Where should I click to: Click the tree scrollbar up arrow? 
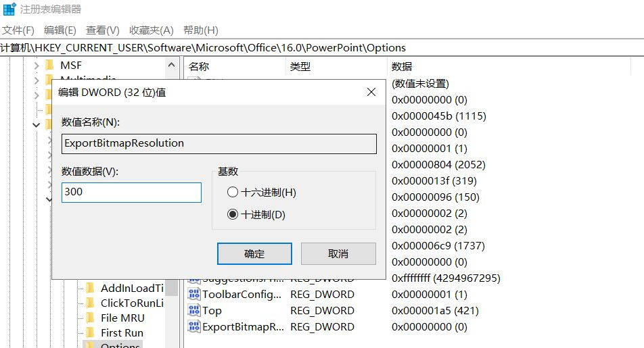(x=172, y=65)
